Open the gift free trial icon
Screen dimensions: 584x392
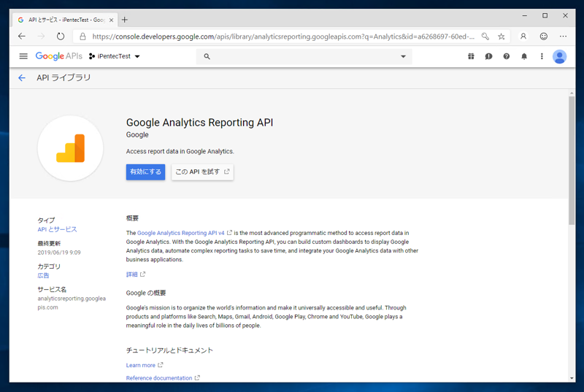pos(471,56)
